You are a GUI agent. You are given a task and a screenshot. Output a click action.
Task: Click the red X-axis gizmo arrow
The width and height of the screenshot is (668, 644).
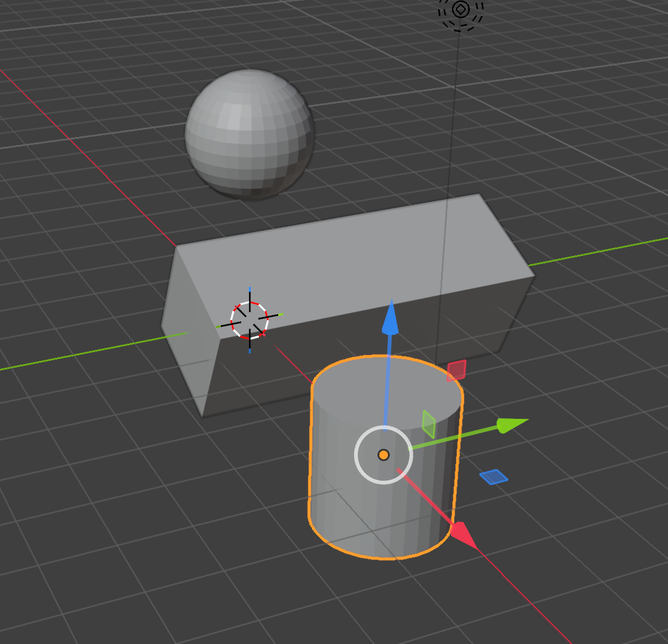(463, 536)
